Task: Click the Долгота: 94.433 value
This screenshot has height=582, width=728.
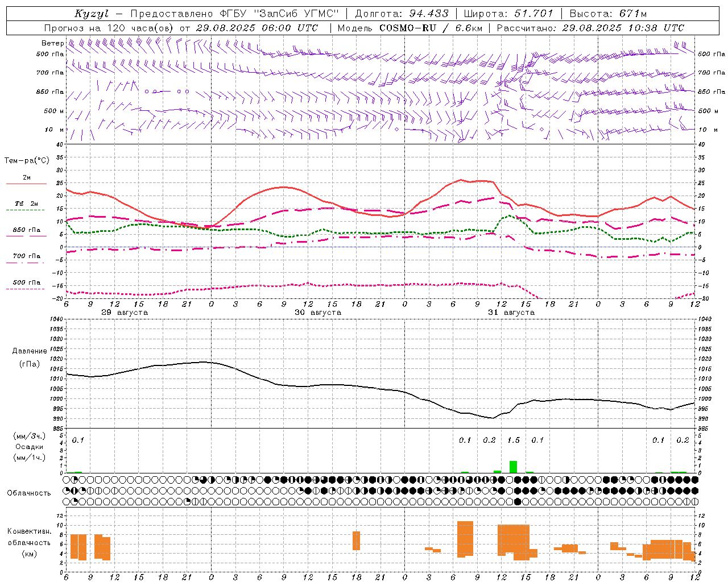Action: click(x=402, y=14)
